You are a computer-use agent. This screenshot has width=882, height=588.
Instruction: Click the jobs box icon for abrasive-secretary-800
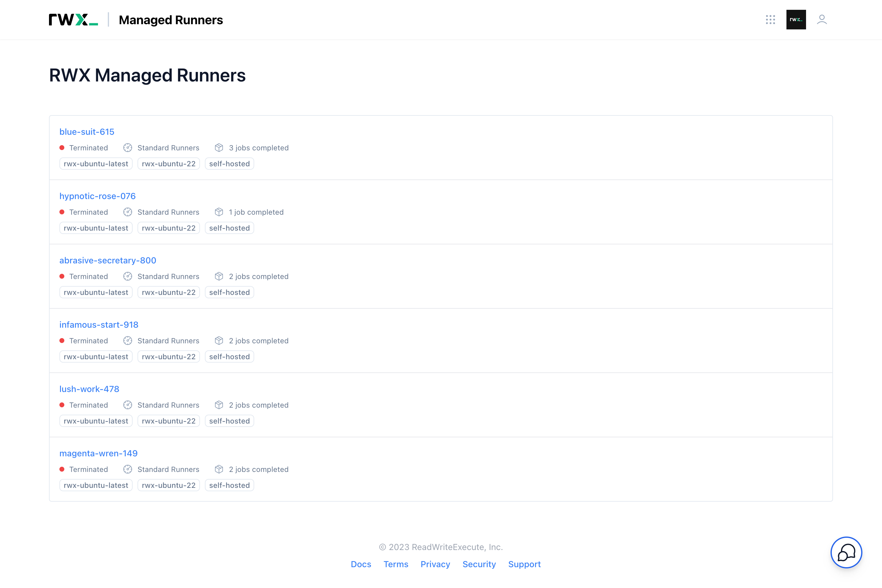point(219,276)
